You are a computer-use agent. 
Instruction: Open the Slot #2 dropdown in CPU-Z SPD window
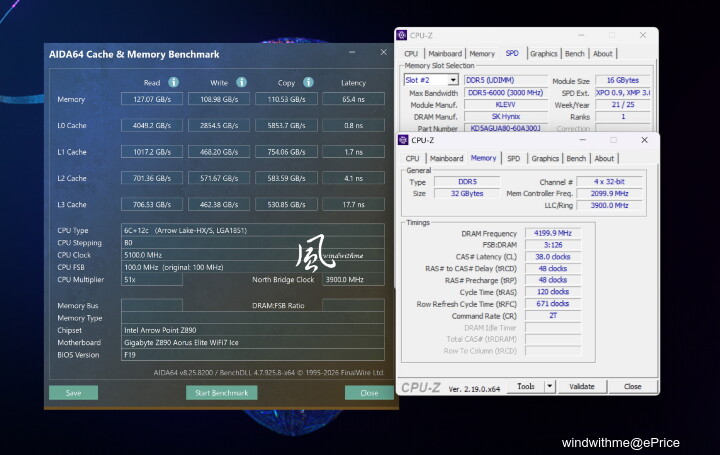click(453, 80)
